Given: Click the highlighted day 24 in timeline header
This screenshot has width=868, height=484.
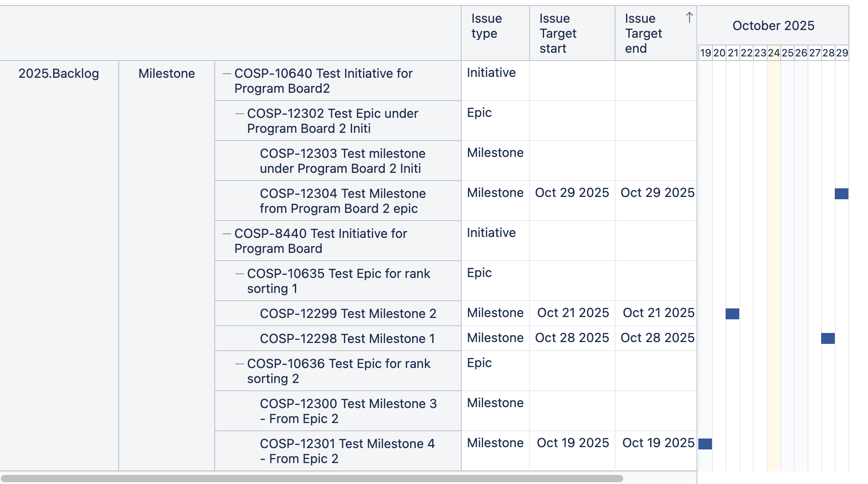Looking at the screenshot, I should click(x=773, y=53).
